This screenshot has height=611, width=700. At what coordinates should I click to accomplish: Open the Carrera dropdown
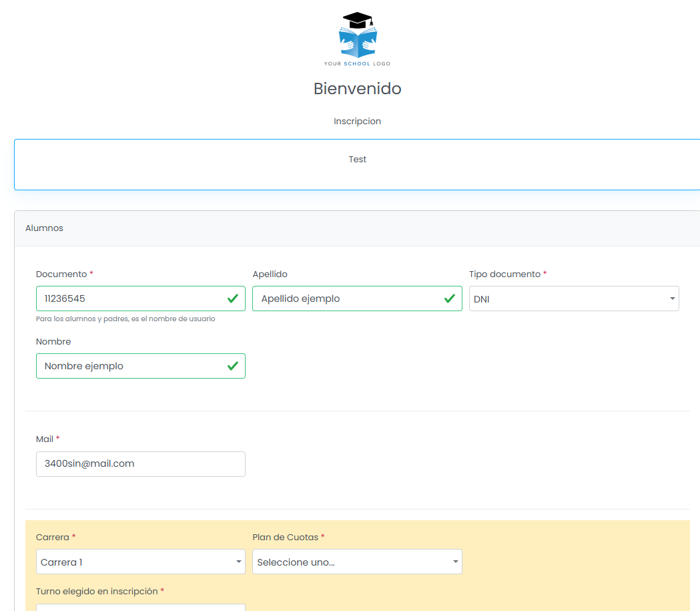141,562
